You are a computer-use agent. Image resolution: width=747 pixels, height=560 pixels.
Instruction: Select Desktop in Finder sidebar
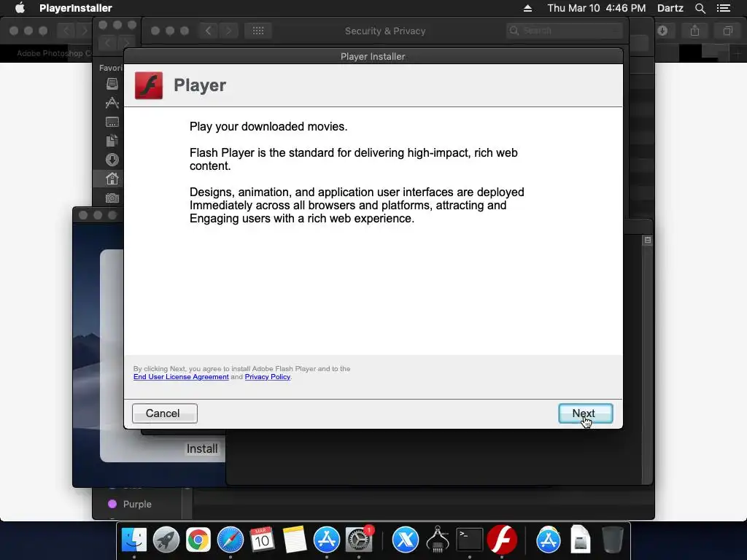[112, 122]
